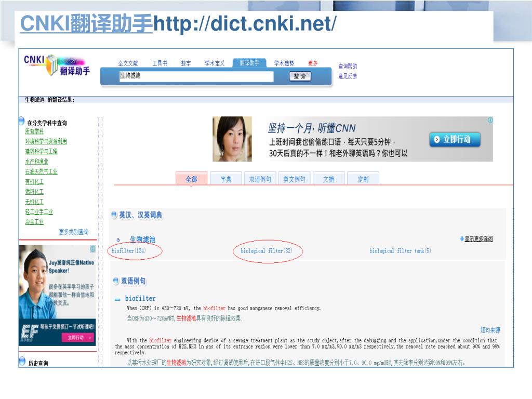Switch to the 全部 results tab
Viewport: 532px width, 399px height.
pos(191,179)
